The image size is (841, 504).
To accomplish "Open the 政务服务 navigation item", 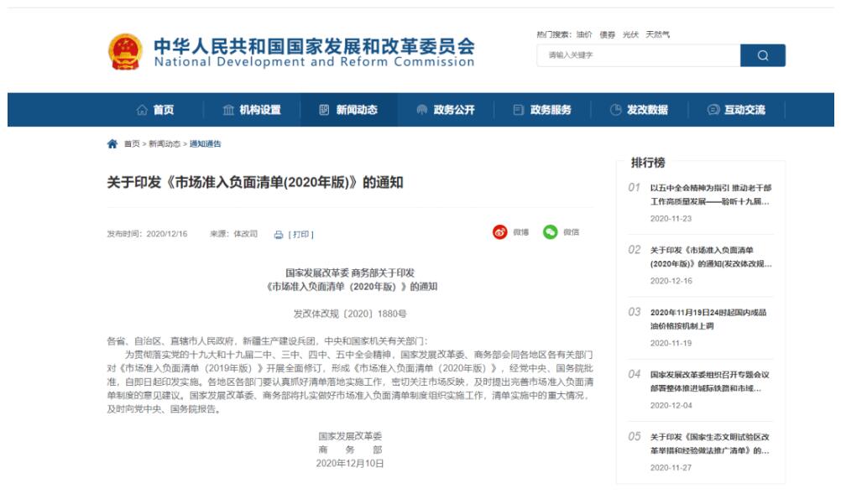I will click(542, 110).
